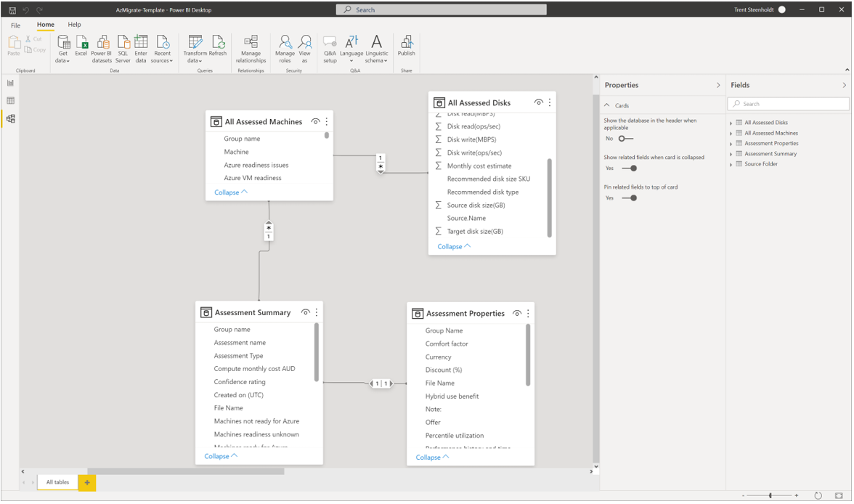Screen dimensions: 854x504
Task: Hide the Assessment Summary table
Action: 306,312
